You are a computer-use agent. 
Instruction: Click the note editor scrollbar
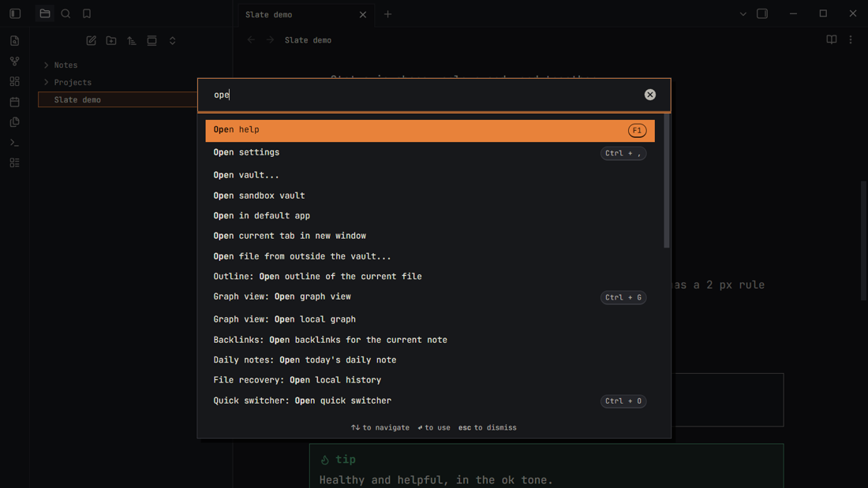pos(863,240)
